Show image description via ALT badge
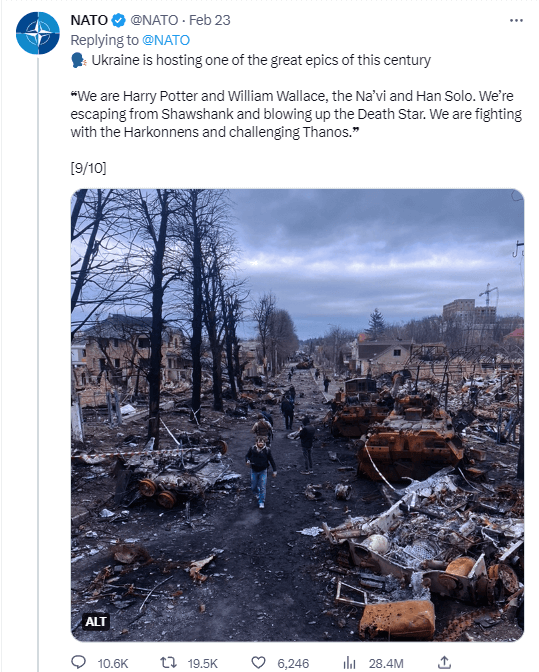Image resolution: width=539 pixels, height=672 pixels. (96, 621)
